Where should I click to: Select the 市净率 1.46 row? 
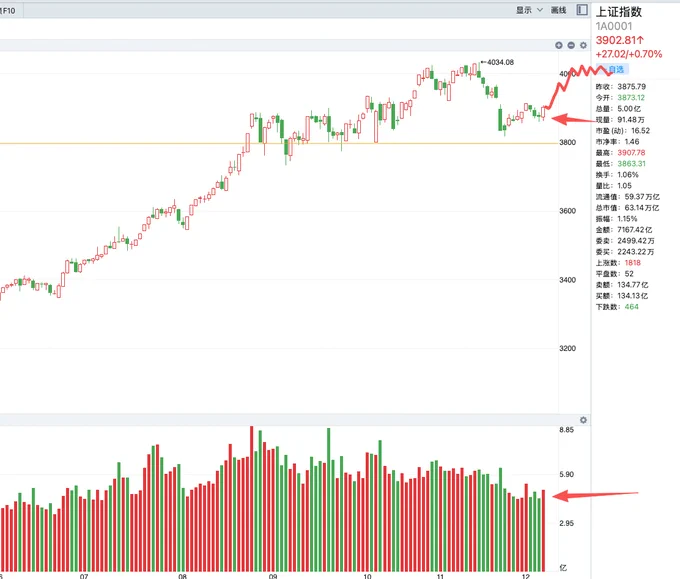618,141
